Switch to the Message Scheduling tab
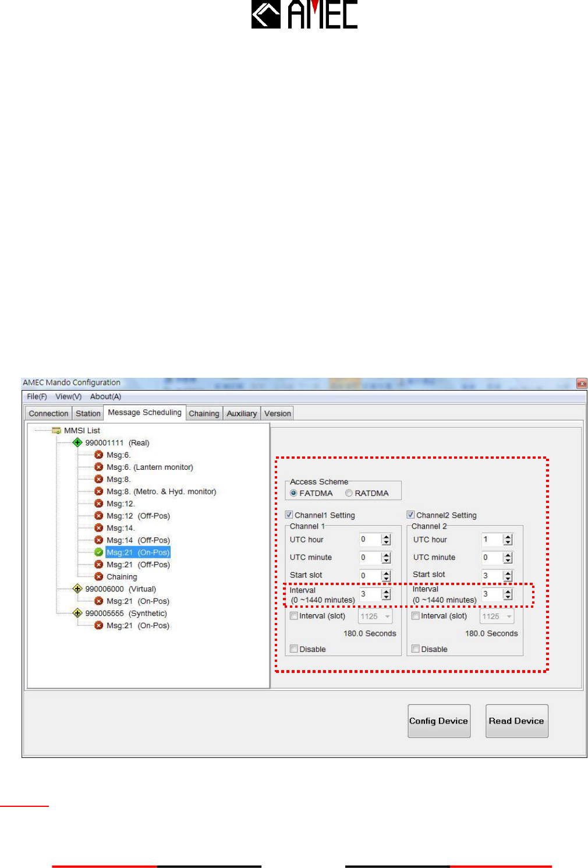Screen dimensions: 588x868 [145, 412]
